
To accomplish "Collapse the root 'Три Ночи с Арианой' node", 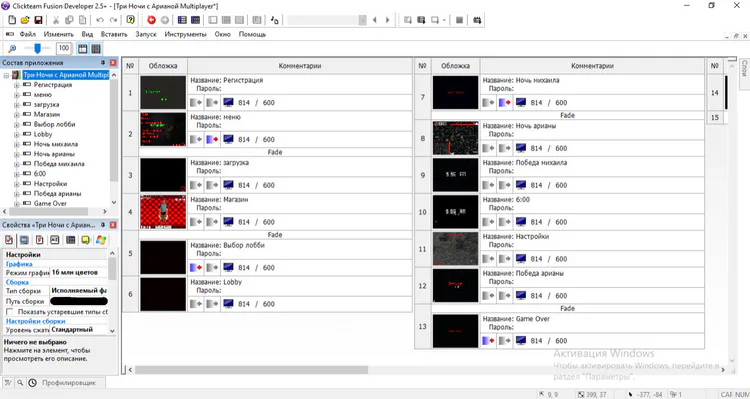I will (x=6, y=75).
